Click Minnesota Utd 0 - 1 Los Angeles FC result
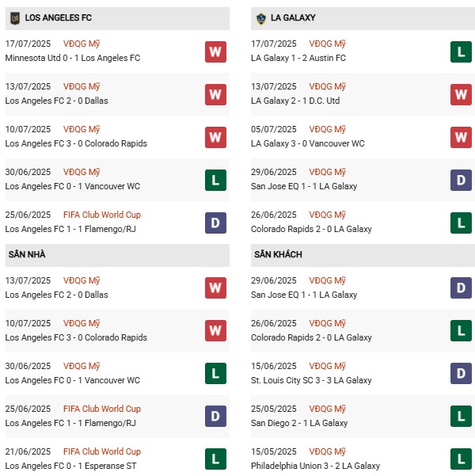475x476 pixels. (73, 58)
